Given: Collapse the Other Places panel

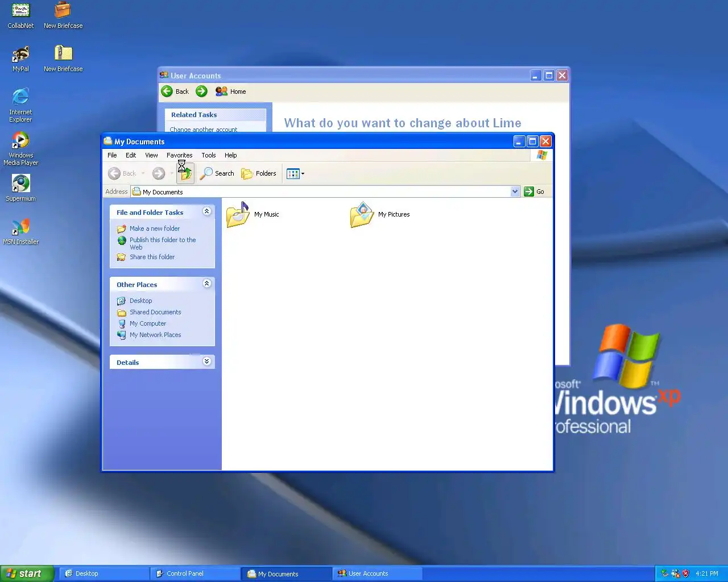Looking at the screenshot, I should (x=207, y=284).
